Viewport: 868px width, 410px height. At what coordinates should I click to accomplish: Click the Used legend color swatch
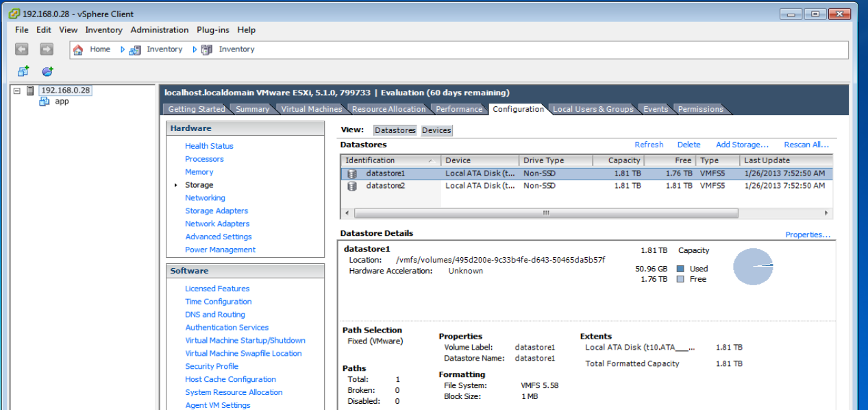(680, 269)
